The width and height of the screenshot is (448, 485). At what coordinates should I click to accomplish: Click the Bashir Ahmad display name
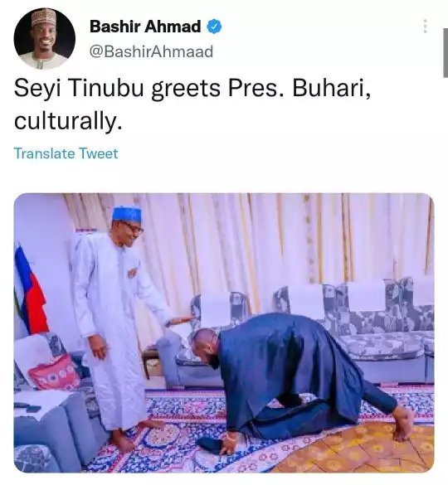point(145,27)
